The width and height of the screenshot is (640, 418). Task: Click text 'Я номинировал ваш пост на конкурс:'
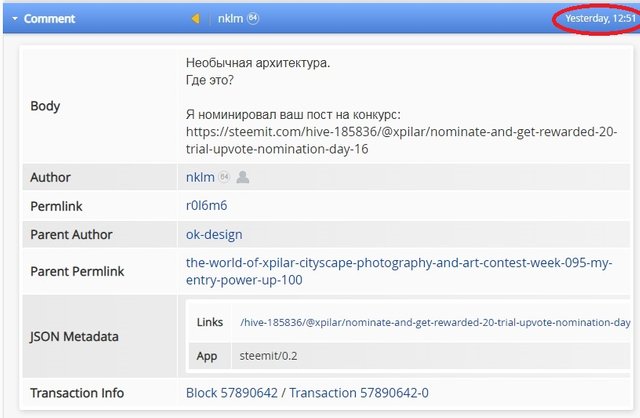click(293, 115)
